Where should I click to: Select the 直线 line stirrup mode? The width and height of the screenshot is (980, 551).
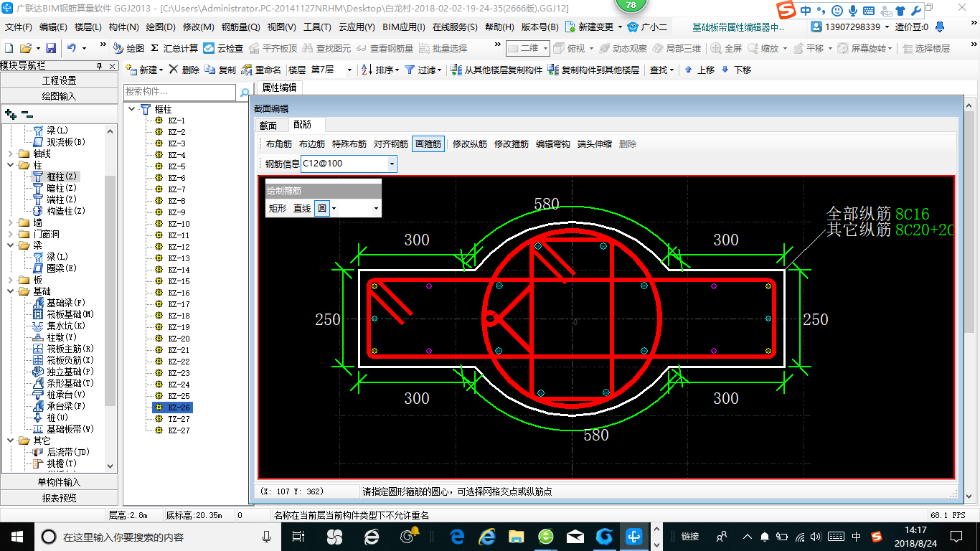[x=302, y=208]
